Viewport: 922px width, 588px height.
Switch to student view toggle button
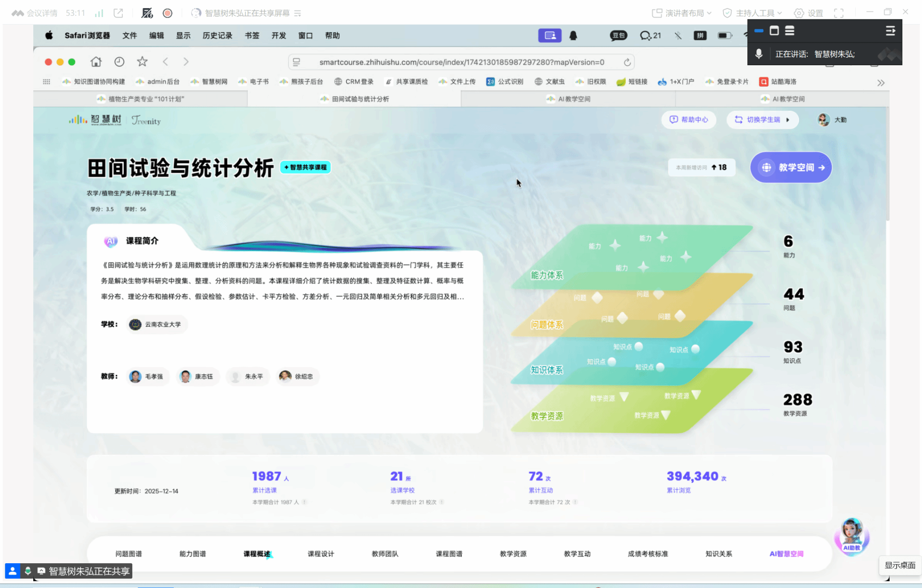763,120
